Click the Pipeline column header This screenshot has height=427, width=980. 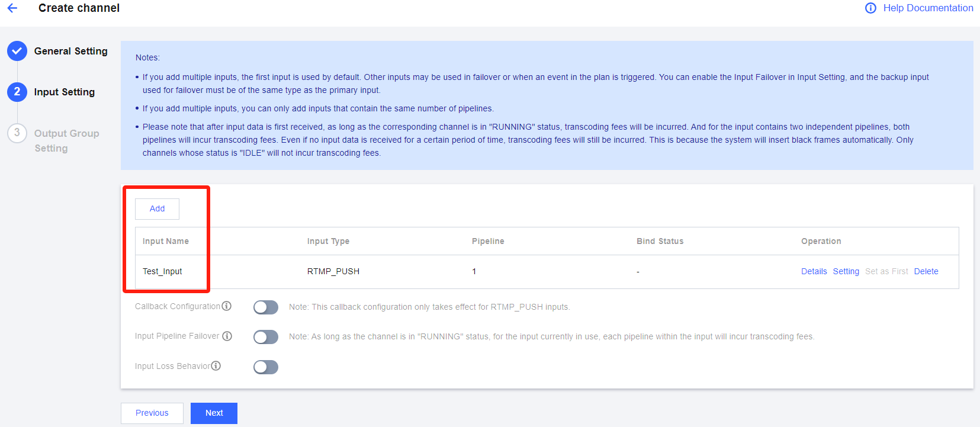(488, 241)
